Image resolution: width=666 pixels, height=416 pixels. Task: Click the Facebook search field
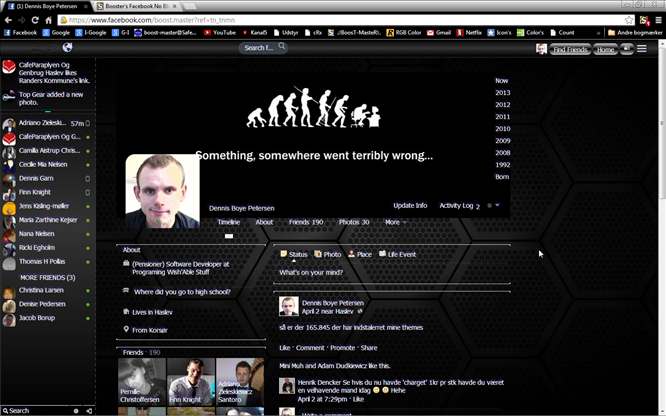pyautogui.click(x=262, y=48)
